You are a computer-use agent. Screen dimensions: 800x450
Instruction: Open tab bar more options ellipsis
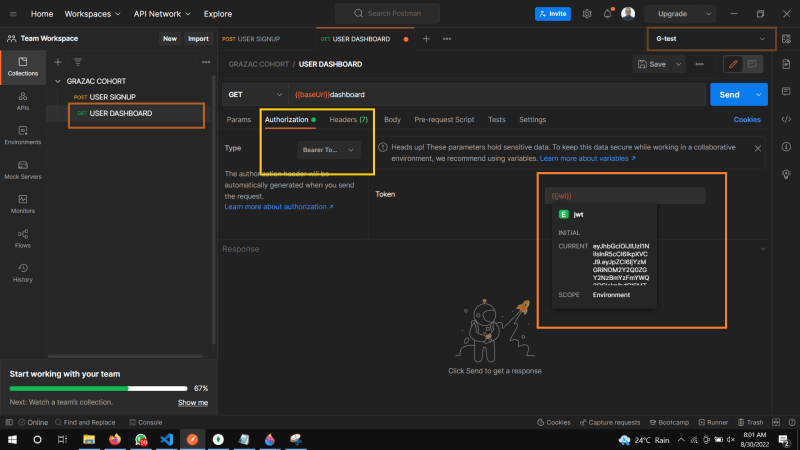[447, 39]
